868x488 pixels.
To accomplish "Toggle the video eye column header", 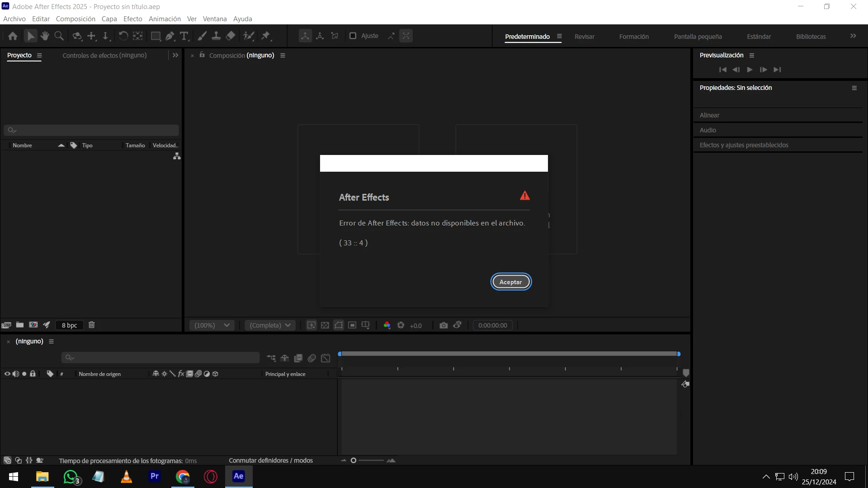I will [7, 374].
